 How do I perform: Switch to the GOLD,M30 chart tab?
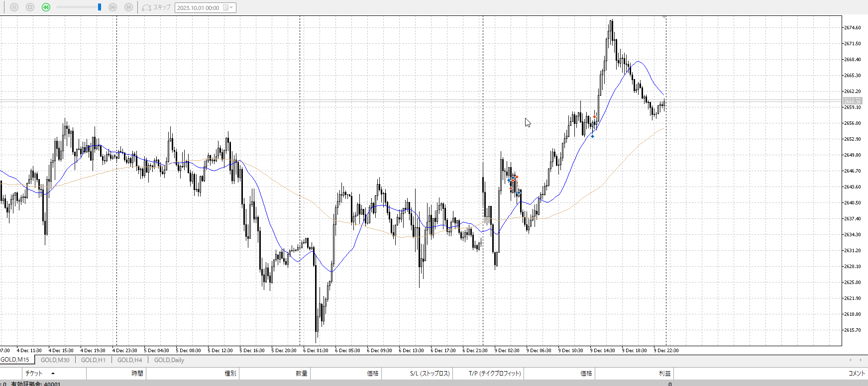pos(55,360)
